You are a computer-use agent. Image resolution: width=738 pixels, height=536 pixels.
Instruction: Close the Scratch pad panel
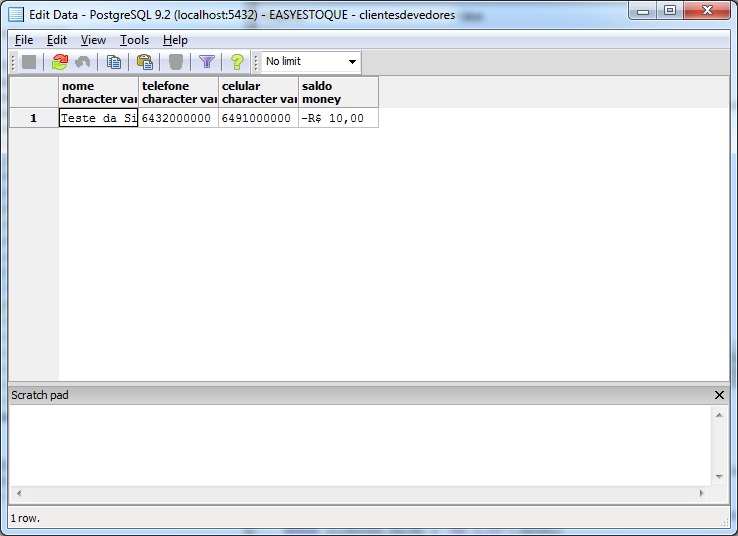coord(719,395)
